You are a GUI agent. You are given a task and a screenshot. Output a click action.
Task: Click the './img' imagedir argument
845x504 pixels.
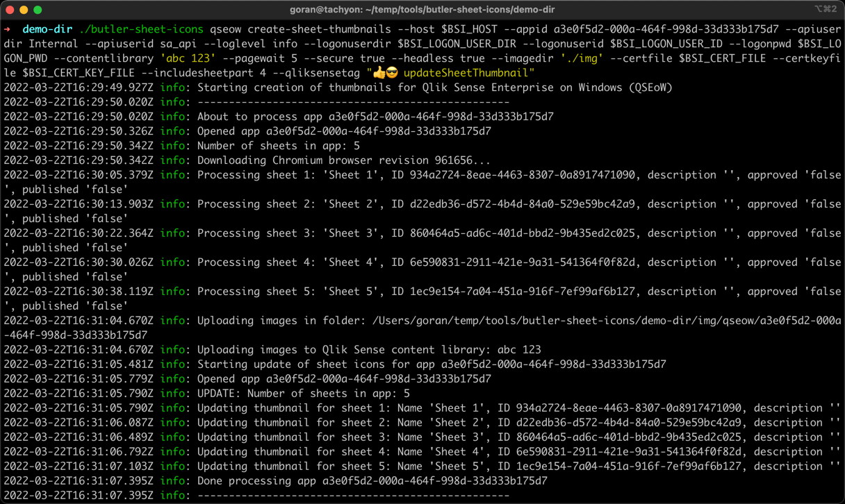point(582,58)
